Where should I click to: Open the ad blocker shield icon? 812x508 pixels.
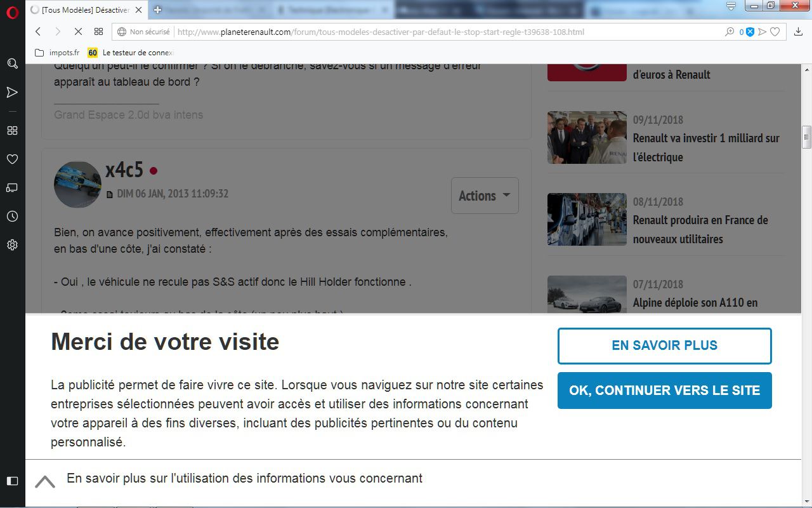point(750,32)
